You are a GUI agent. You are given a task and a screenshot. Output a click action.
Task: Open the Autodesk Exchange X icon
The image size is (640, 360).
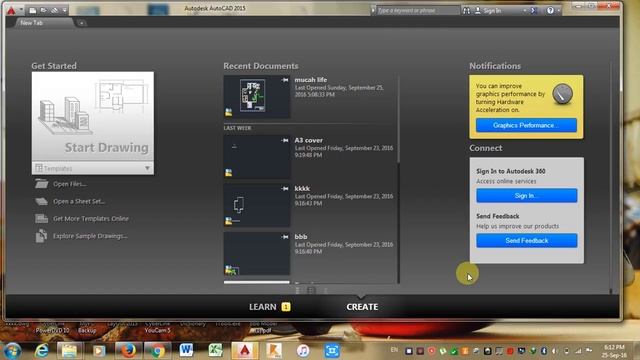(x=533, y=11)
